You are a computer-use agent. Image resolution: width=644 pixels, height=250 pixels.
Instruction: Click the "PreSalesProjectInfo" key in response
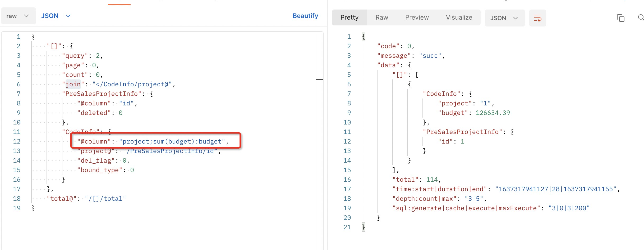[x=462, y=132]
